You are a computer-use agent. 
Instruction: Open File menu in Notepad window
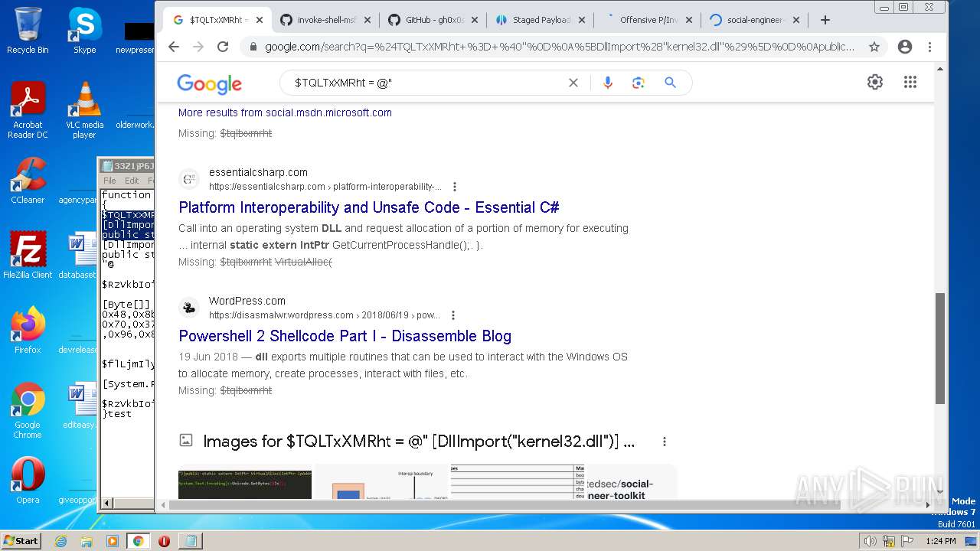point(109,181)
